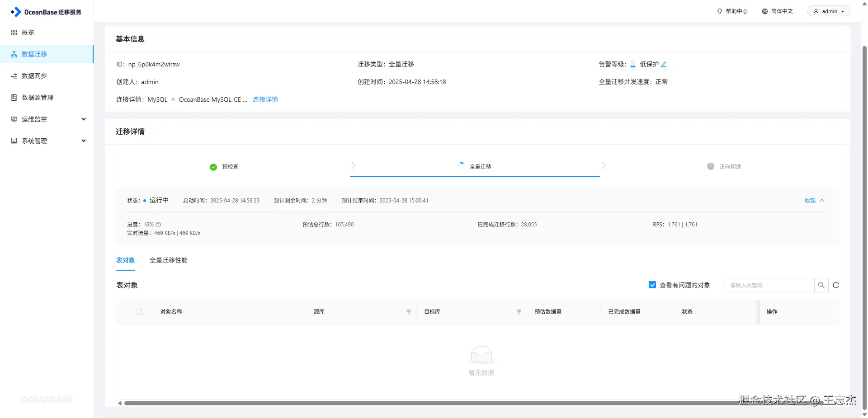The image size is (868, 418).
Task: Click the 数据同步 sidebar icon
Action: coord(14,76)
